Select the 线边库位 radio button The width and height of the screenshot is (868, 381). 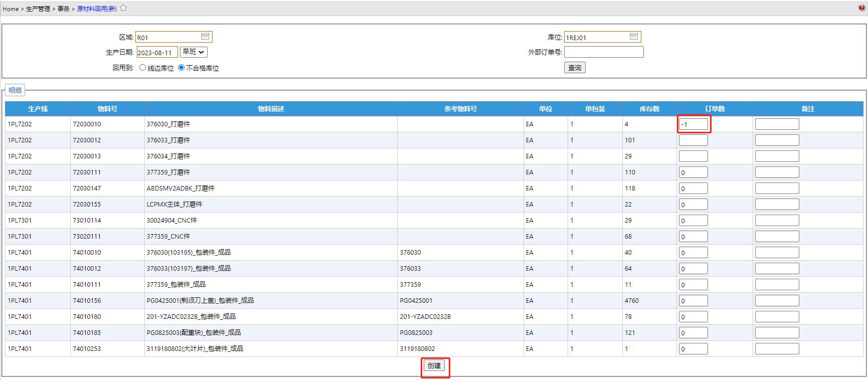pos(142,68)
